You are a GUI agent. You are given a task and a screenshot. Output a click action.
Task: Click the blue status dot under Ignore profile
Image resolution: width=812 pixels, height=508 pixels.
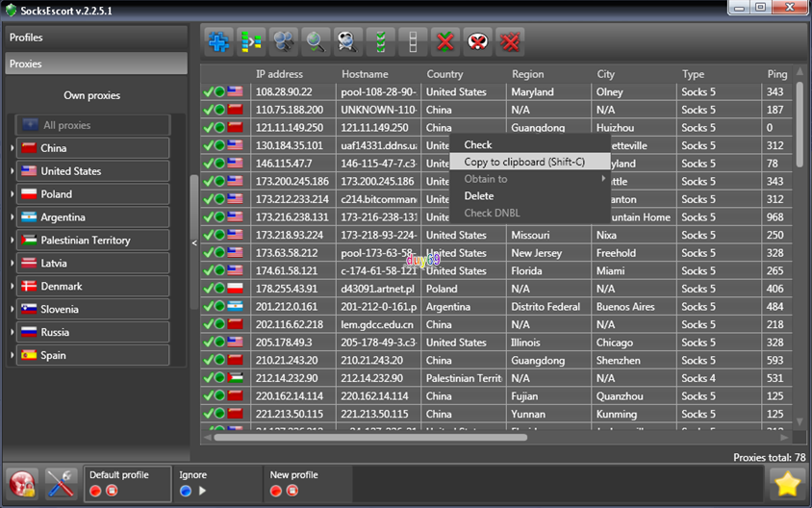point(186,491)
